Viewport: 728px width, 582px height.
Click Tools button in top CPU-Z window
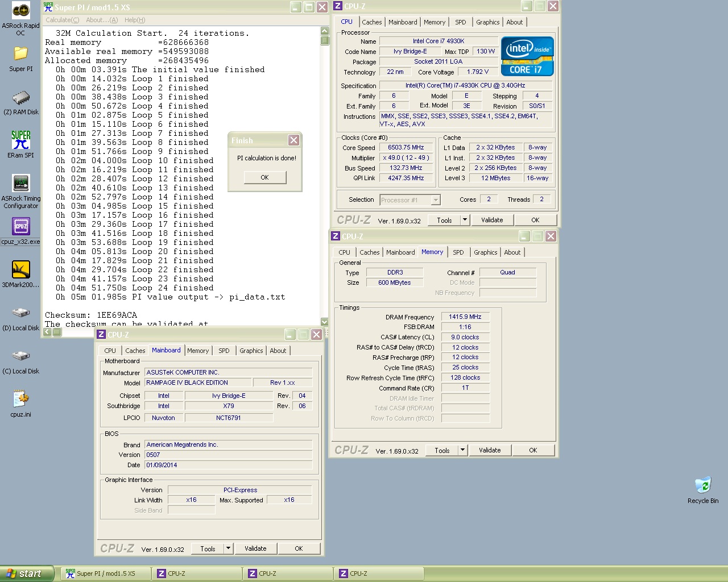(445, 220)
